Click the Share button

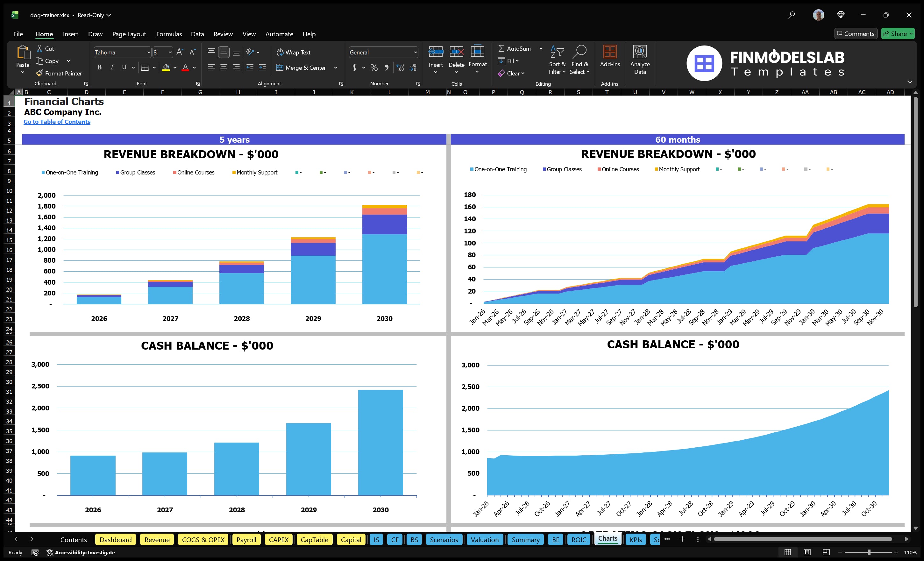pos(898,33)
